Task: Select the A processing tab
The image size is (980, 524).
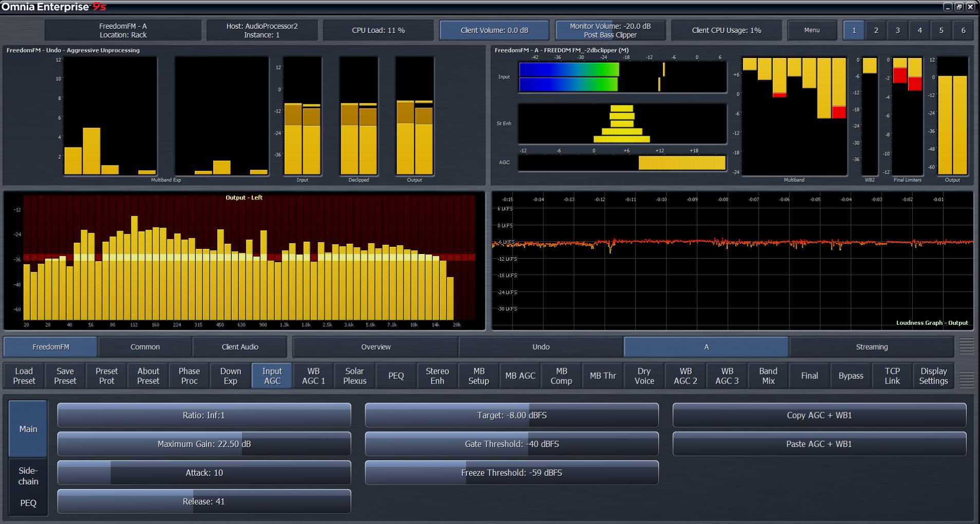Action: (706, 347)
